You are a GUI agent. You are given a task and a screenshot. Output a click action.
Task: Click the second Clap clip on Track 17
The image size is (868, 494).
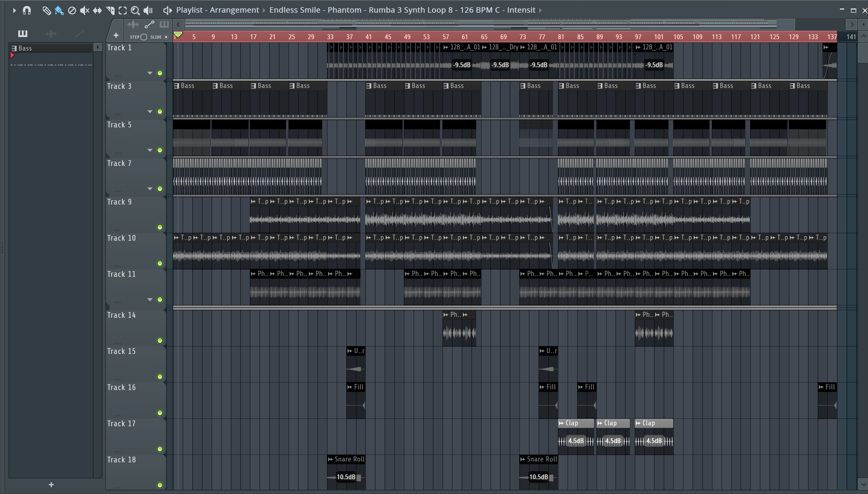(613, 436)
